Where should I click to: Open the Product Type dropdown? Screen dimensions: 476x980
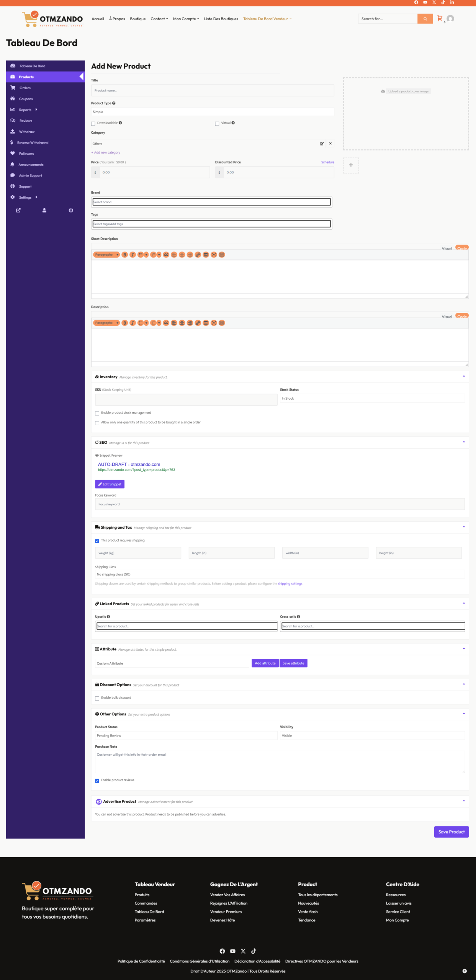click(212, 112)
